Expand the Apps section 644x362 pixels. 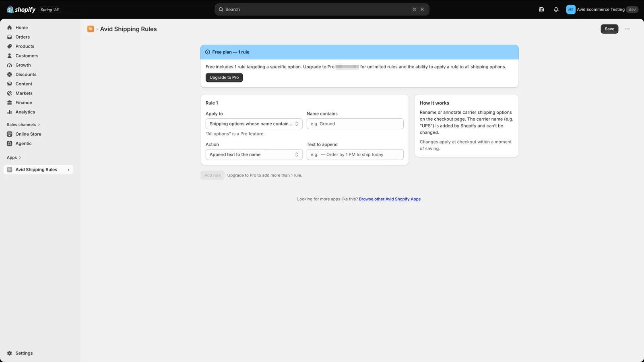(14, 158)
